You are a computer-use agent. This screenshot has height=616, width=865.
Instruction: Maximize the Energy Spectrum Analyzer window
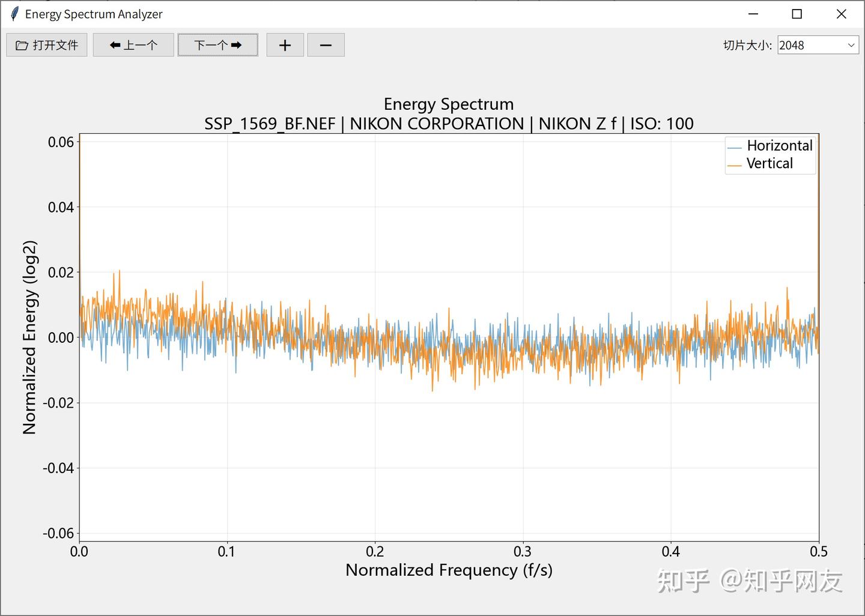797,14
